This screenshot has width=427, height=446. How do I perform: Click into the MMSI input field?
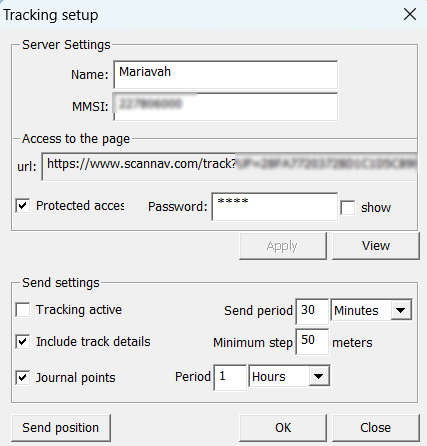pyautogui.click(x=226, y=107)
